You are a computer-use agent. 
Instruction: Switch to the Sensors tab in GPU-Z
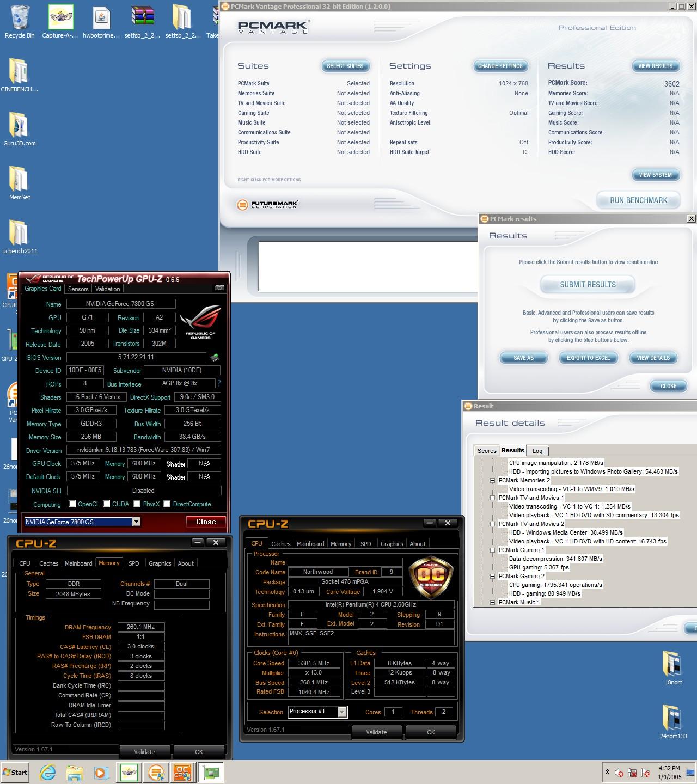point(78,289)
